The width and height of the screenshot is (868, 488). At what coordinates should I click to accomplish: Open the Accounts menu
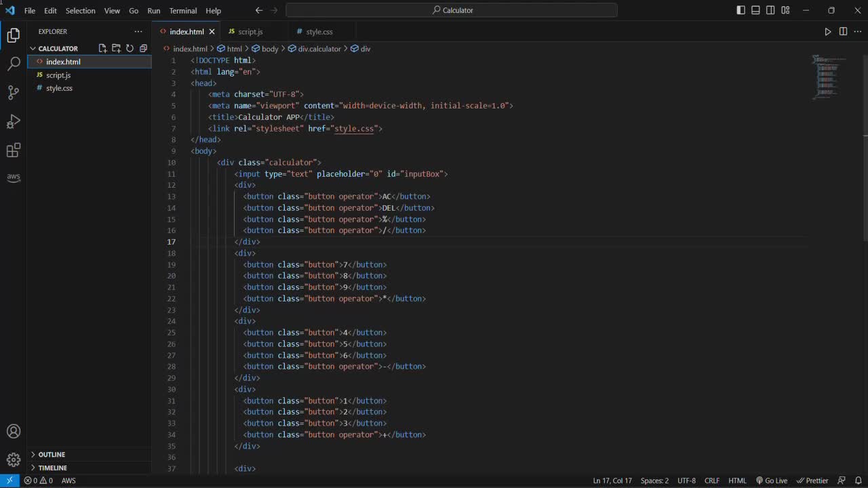pos(14,432)
